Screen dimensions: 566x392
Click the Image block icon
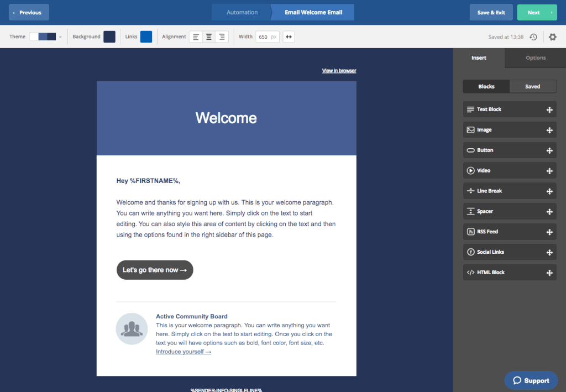pyautogui.click(x=470, y=130)
